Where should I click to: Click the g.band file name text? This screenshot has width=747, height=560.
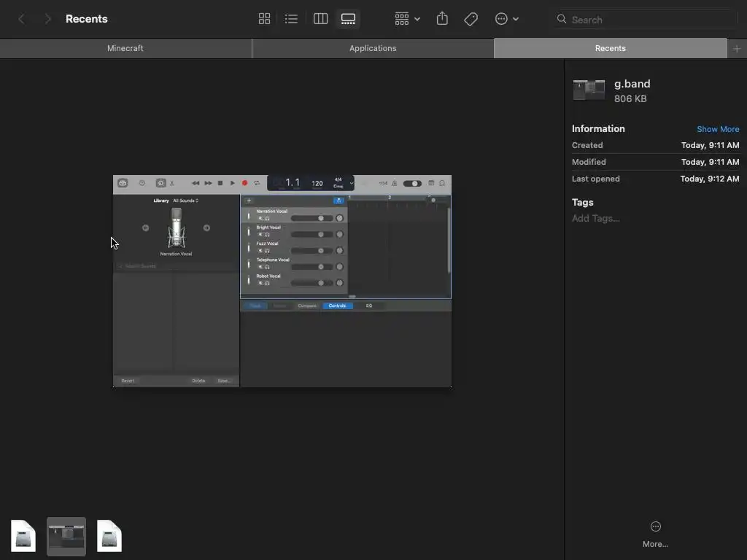pyautogui.click(x=632, y=84)
